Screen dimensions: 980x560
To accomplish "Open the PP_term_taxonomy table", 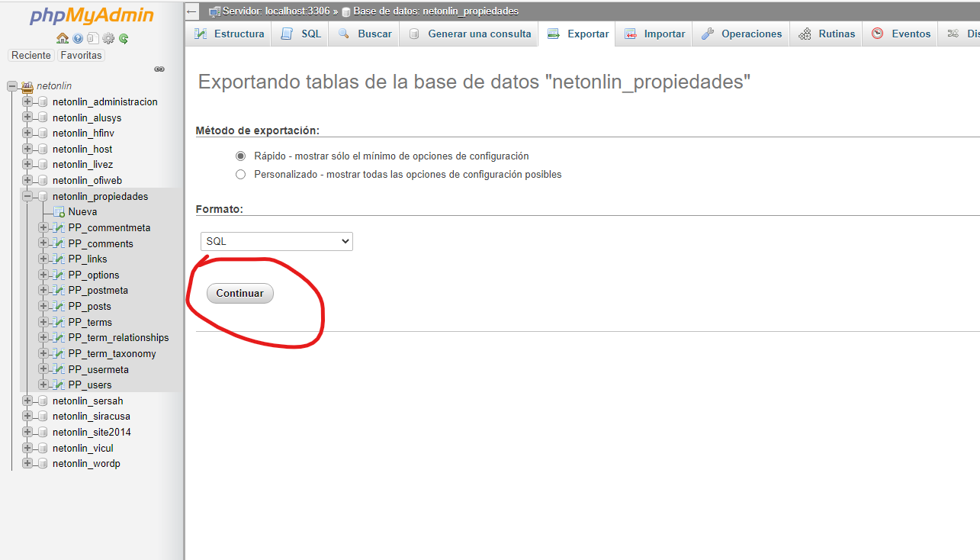I will click(x=112, y=353).
